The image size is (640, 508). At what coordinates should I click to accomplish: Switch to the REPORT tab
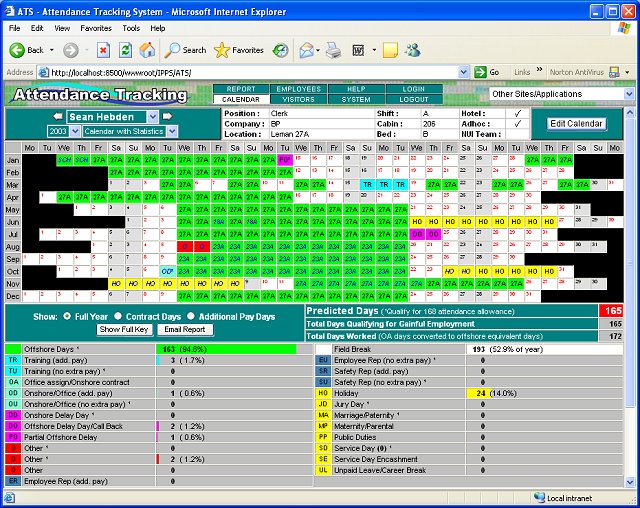(241, 89)
